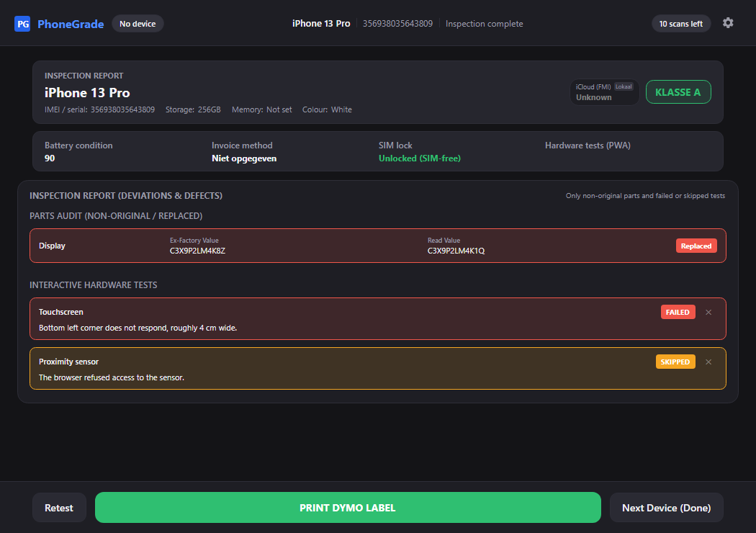
Task: Click the 'Only non-original parts' note
Action: tap(645, 196)
